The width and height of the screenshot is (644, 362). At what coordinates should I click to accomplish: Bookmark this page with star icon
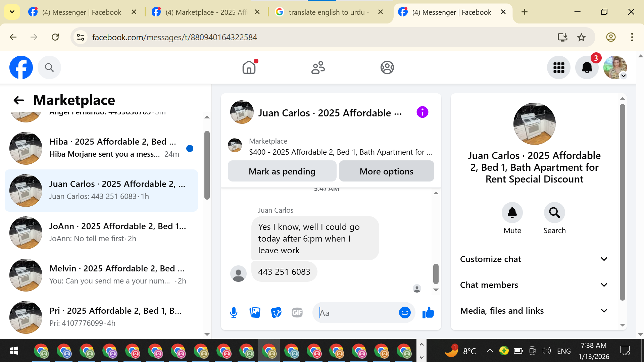[581, 37]
